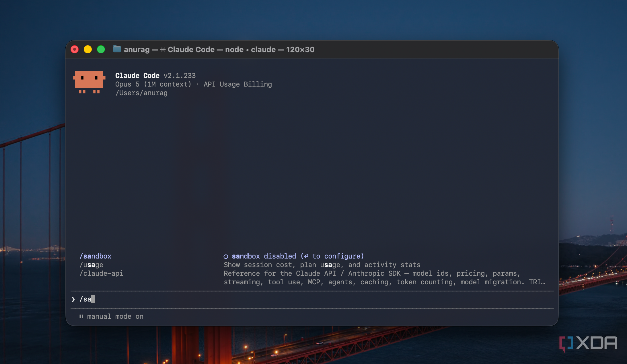Viewport: 627px width, 364px height.
Task: Click the /Users/anurag path text
Action: (x=141, y=93)
